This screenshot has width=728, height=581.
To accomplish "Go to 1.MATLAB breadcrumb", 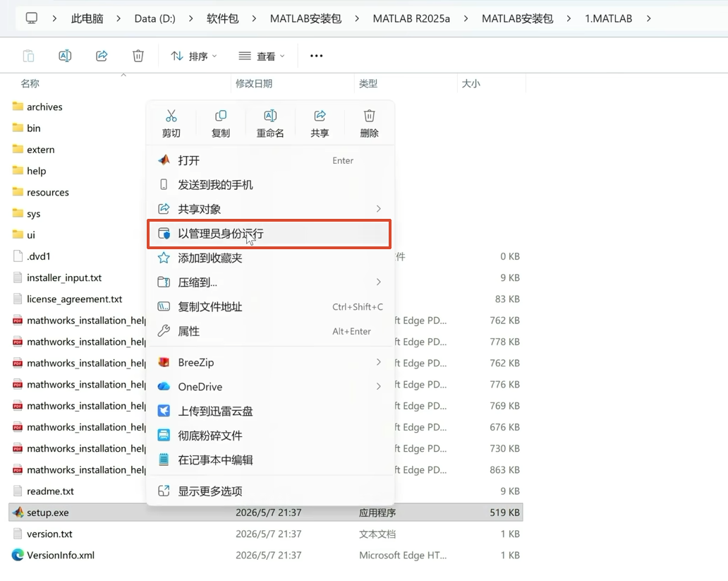I will (x=608, y=18).
